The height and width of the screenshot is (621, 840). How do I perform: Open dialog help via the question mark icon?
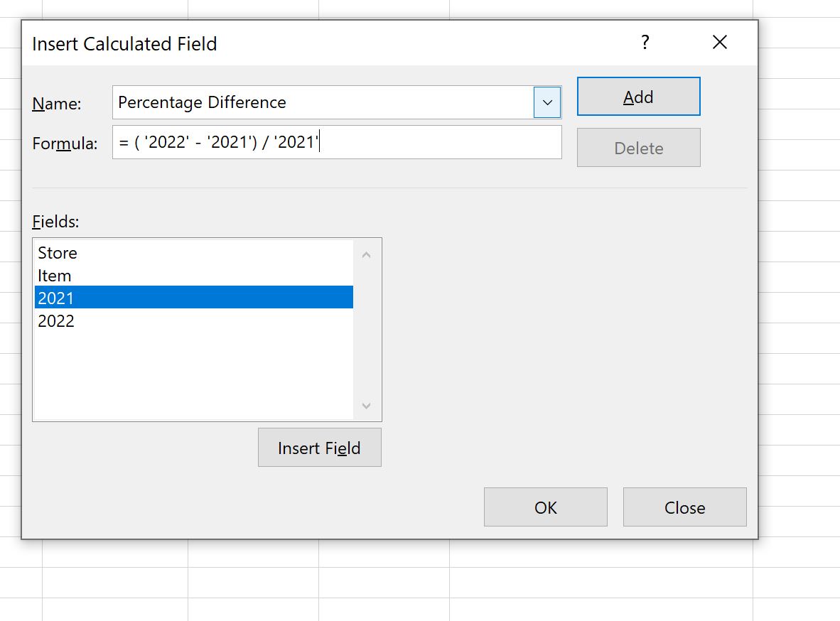pyautogui.click(x=645, y=43)
